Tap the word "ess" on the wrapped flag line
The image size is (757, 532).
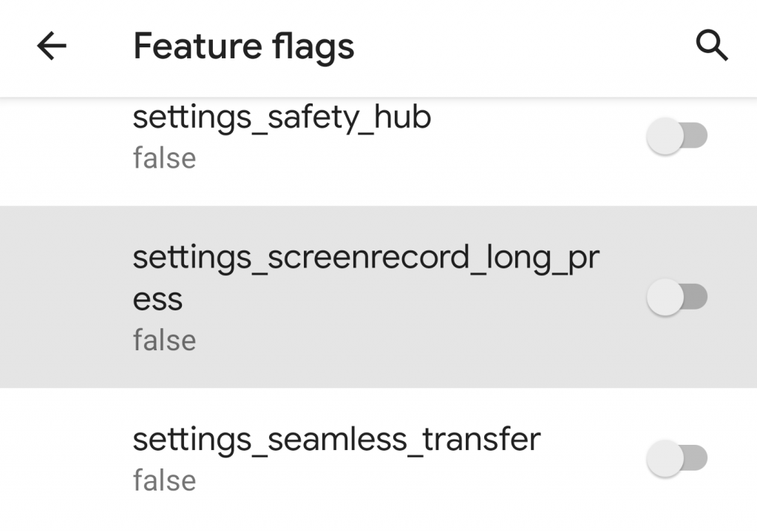click(x=157, y=300)
